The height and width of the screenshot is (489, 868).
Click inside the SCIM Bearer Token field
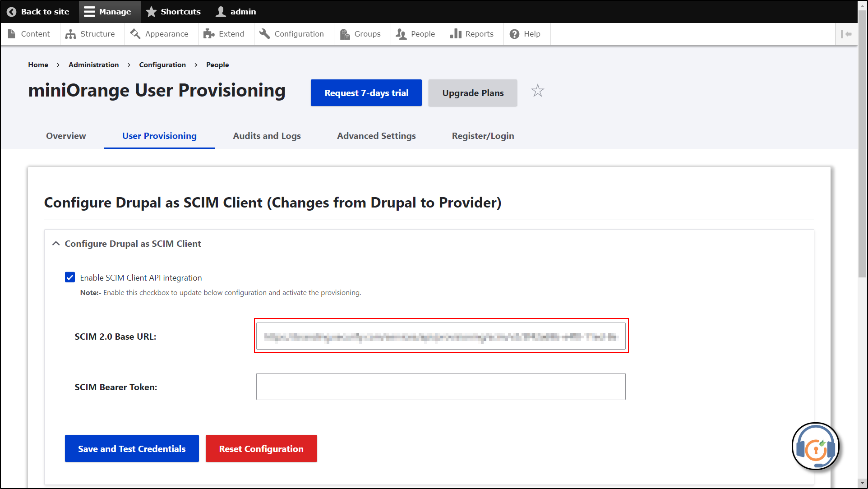pos(440,387)
